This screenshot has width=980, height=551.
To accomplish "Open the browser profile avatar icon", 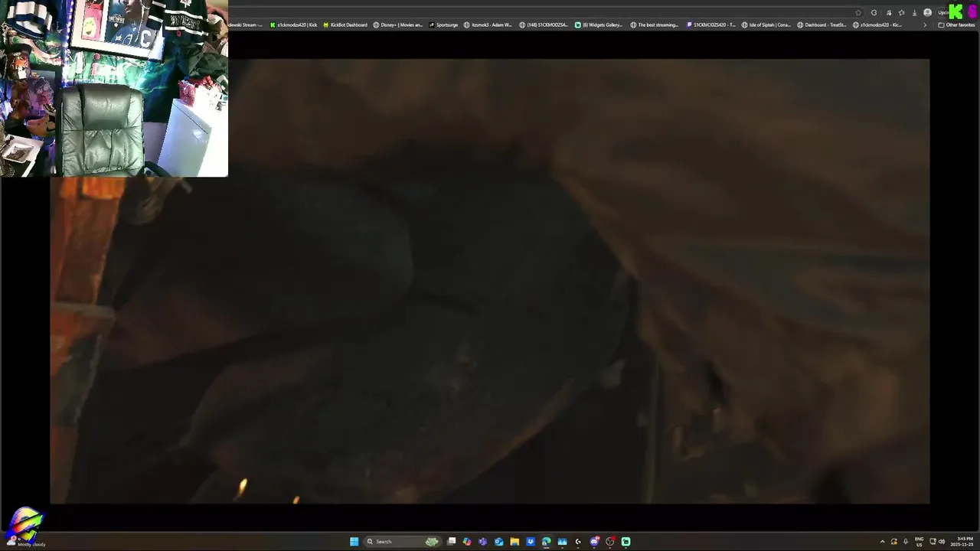I will 927,12.
